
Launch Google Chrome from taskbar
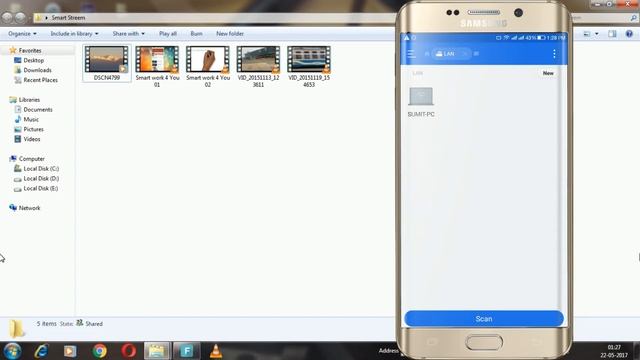99,351
